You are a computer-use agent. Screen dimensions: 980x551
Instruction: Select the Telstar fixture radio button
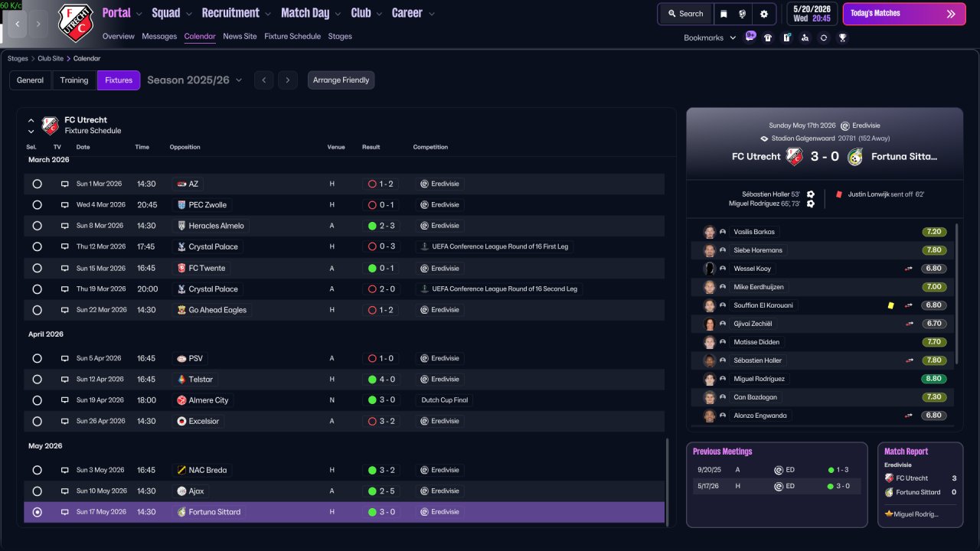37,380
